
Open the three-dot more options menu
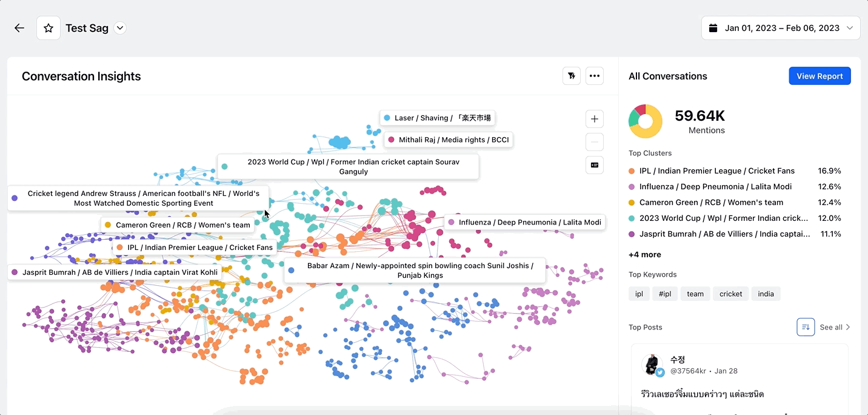595,76
